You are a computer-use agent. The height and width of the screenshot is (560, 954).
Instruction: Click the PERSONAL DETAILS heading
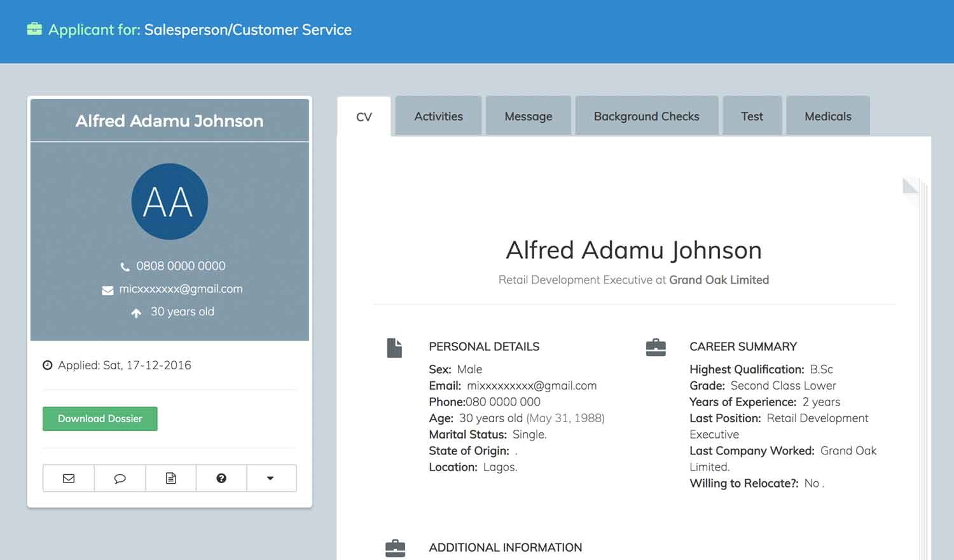point(484,346)
